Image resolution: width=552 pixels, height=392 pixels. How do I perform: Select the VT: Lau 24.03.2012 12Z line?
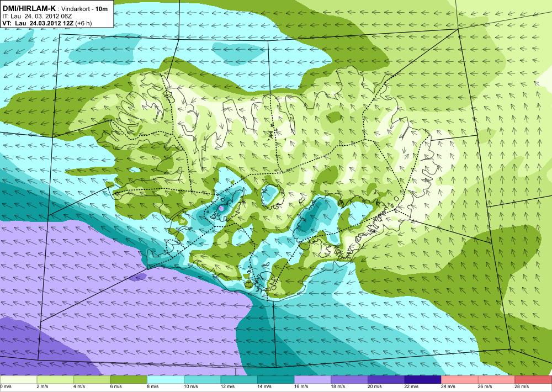[x=38, y=23]
